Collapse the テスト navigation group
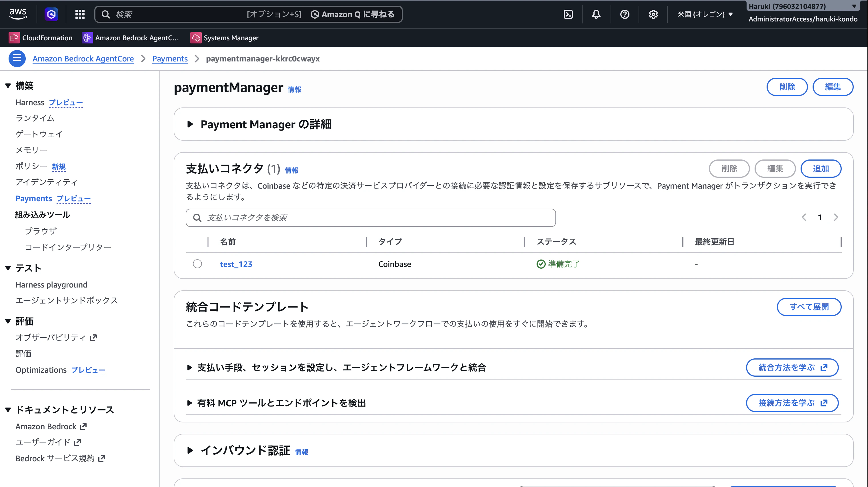Viewport: 868px width, 487px height. (x=8, y=268)
